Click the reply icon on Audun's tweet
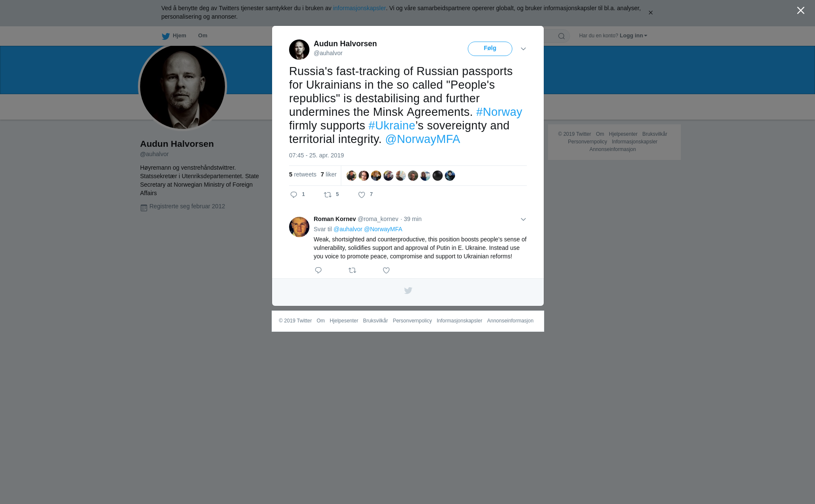Viewport: 815px width, 504px height. (x=294, y=195)
